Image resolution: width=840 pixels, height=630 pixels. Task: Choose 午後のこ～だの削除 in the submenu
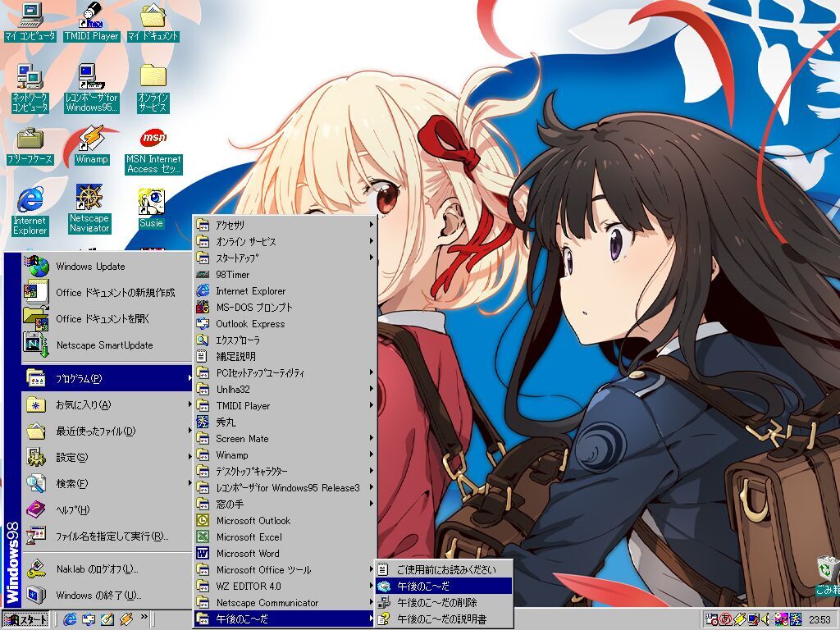444,603
